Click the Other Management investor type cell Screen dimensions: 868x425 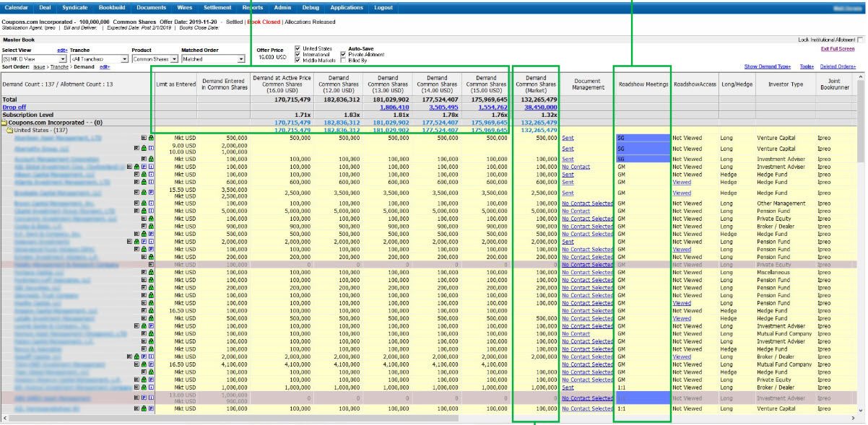point(784,203)
